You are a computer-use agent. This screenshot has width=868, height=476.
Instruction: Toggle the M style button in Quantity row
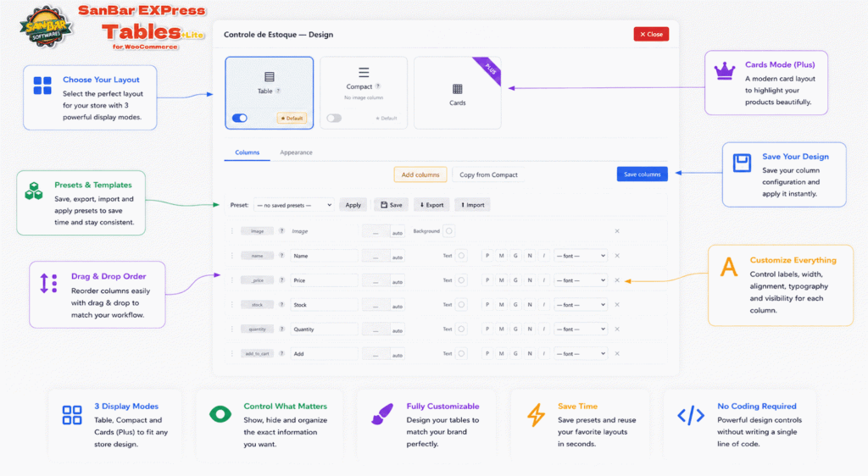click(502, 329)
